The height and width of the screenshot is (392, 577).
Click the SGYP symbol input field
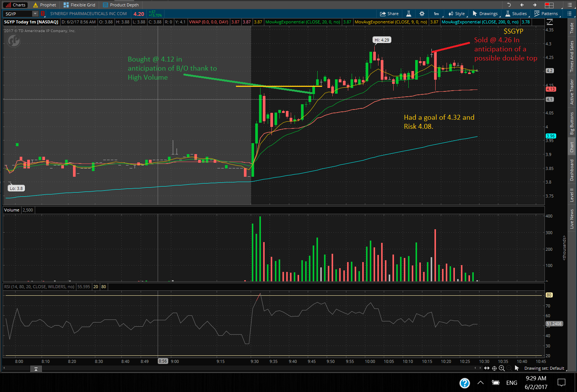tap(18, 14)
